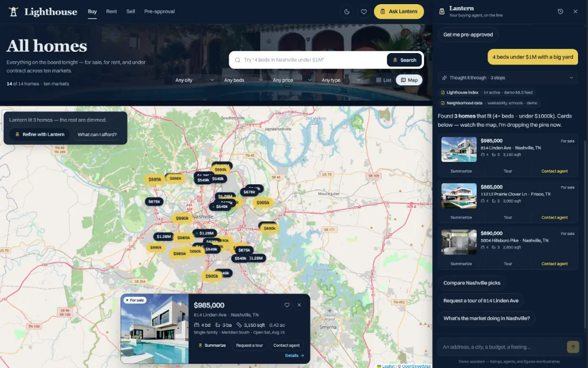Summarize the 814 Linden Ave chat card

click(461, 171)
